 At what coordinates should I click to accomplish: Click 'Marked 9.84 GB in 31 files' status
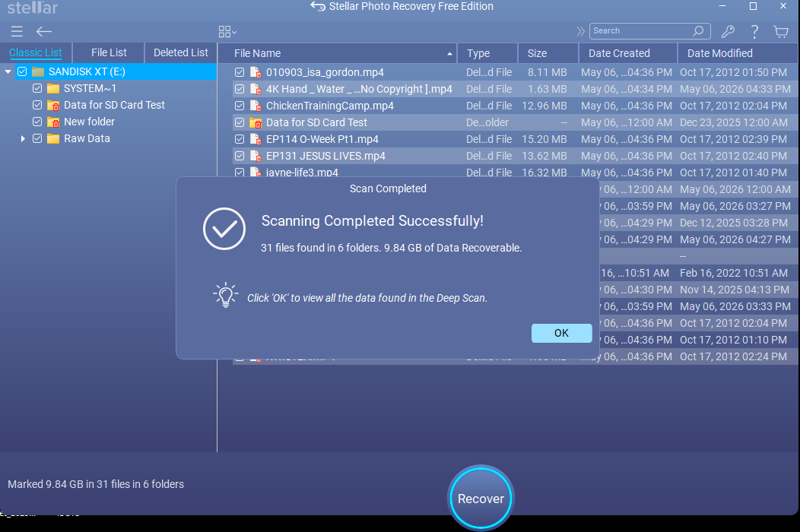(96, 484)
